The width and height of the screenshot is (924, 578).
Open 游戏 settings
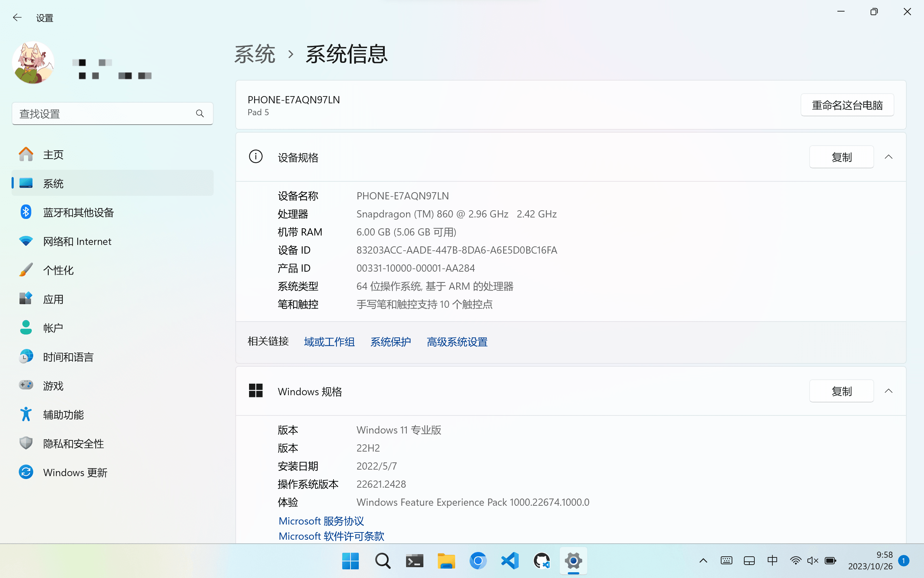coord(112,386)
